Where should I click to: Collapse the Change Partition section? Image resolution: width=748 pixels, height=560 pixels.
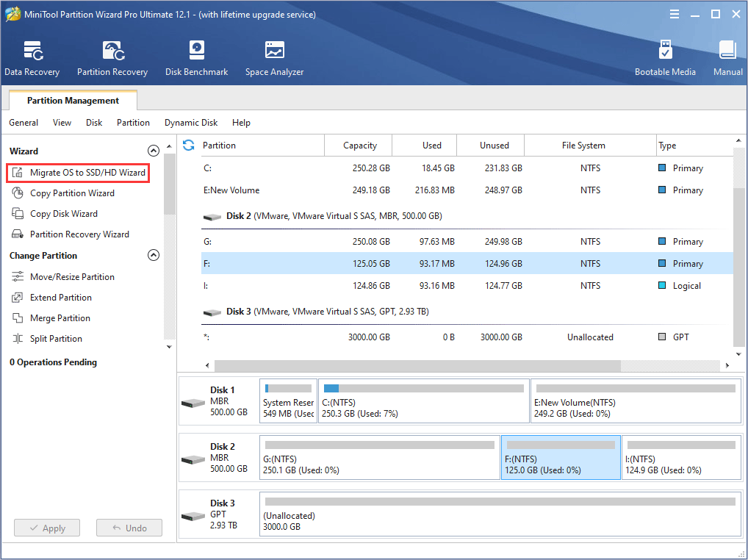click(x=153, y=255)
